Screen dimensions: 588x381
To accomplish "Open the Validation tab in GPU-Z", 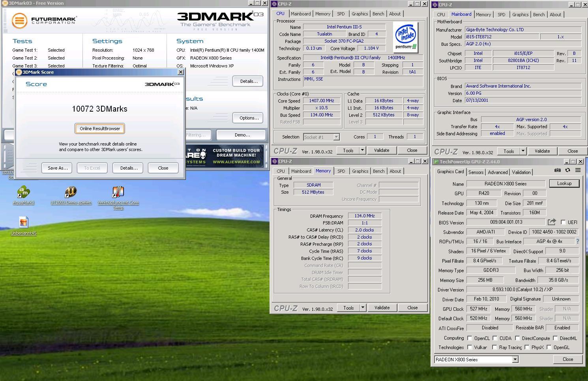I will coord(521,172).
